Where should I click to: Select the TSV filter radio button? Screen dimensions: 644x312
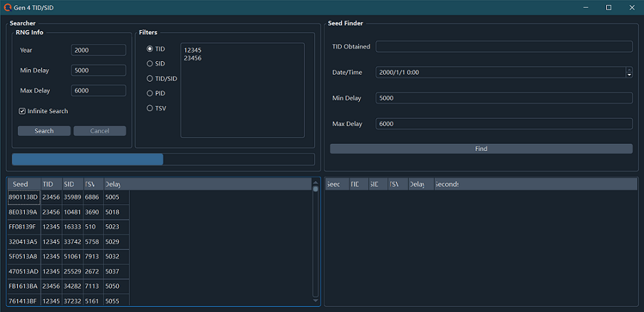(150, 108)
